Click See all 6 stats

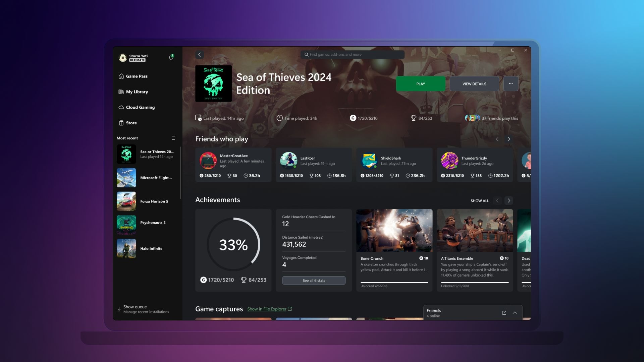[x=314, y=280]
